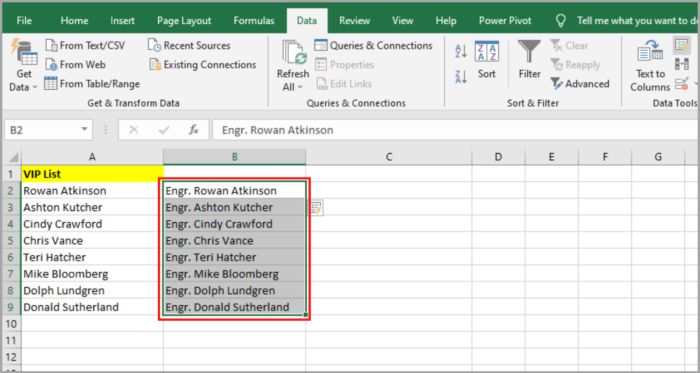Open Existing Connections
Image resolution: width=700 pixels, height=373 pixels.
pyautogui.click(x=203, y=65)
